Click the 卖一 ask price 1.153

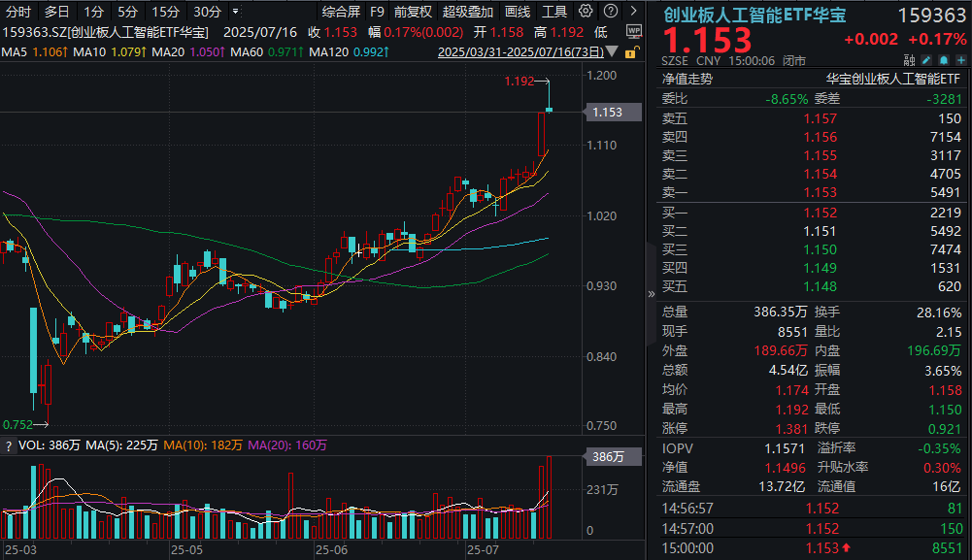click(x=821, y=193)
